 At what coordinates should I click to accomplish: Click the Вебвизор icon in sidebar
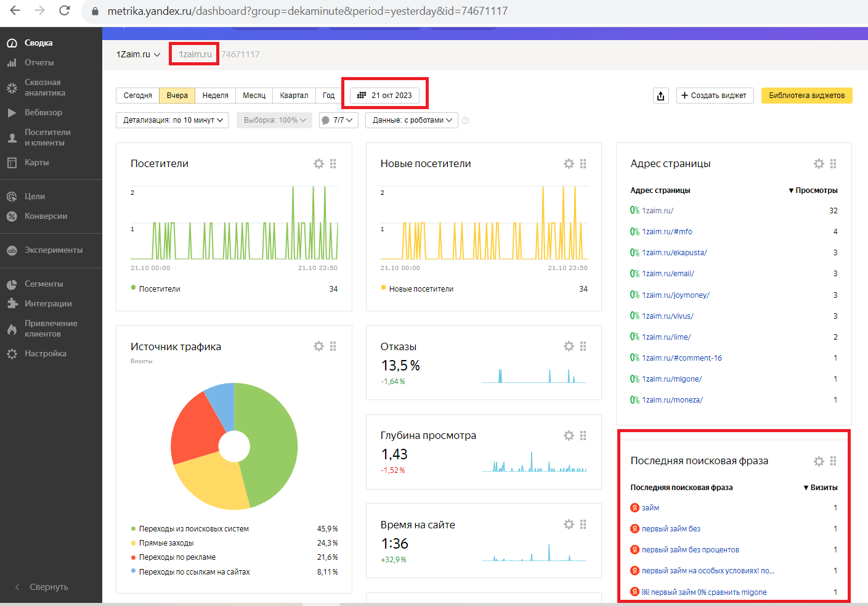pyautogui.click(x=12, y=113)
